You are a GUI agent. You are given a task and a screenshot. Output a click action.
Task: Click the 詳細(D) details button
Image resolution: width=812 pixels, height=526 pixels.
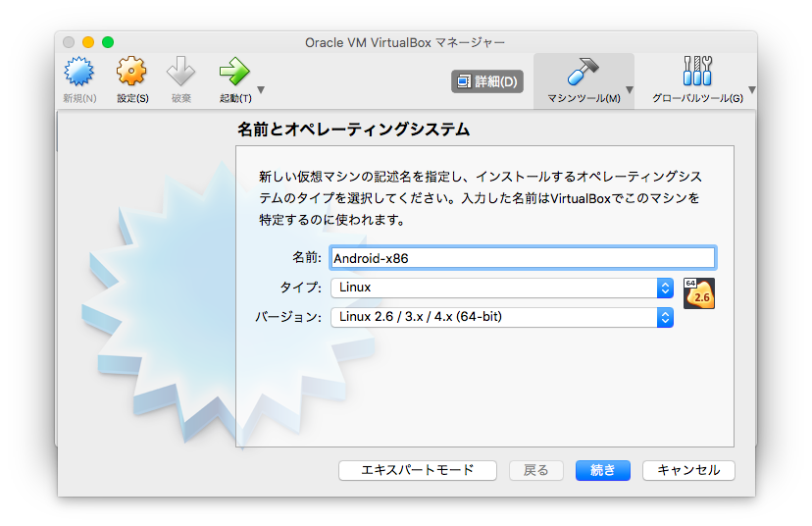[487, 81]
